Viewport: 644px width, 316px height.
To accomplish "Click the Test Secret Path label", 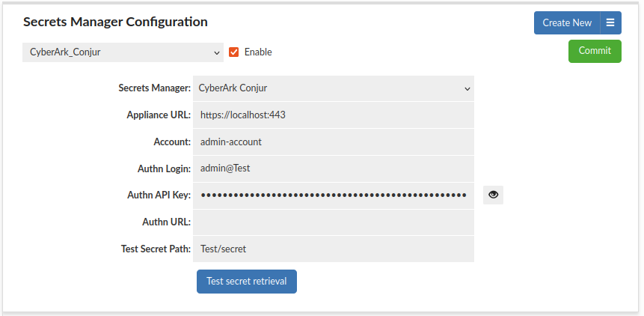I will tap(156, 249).
